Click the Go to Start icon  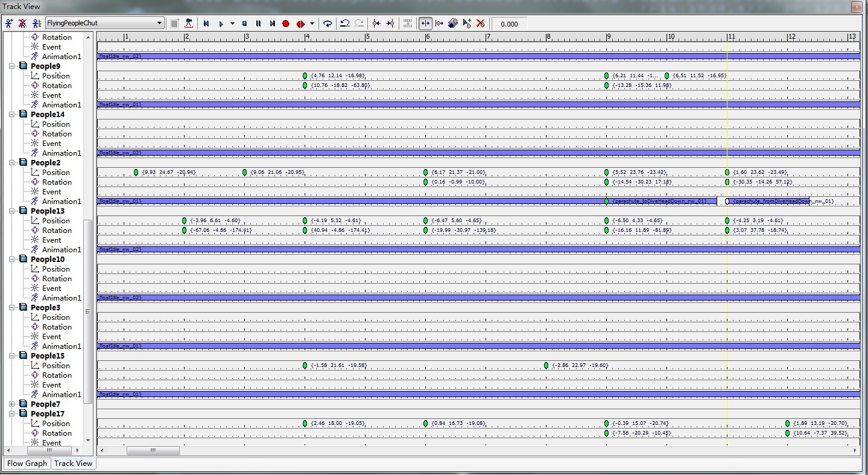coord(206,24)
